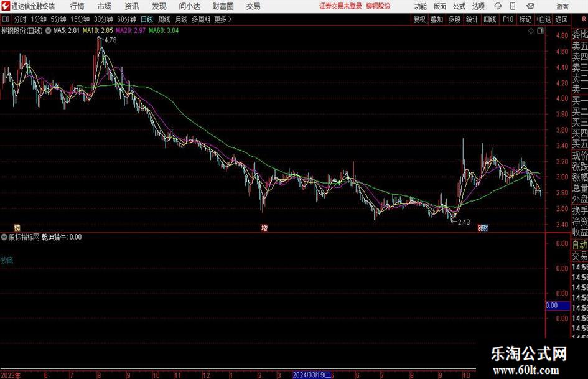
Task: Open the 财富圈 menu
Action: click(223, 6)
